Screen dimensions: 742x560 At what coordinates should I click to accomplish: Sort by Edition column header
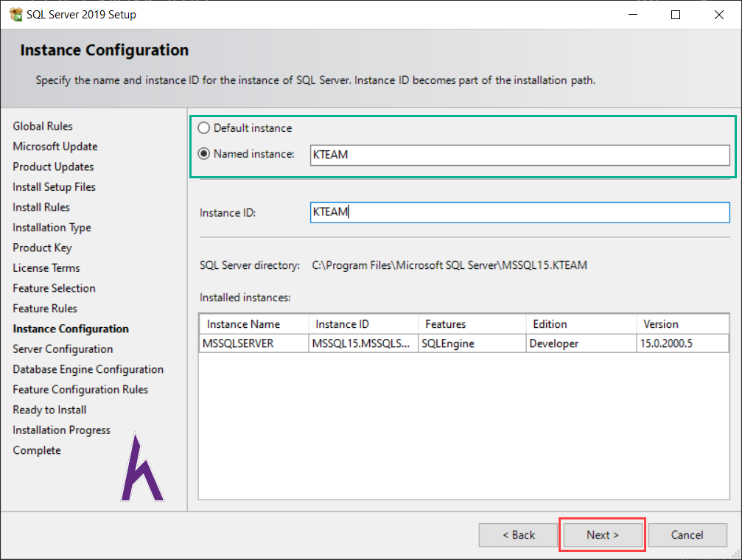(581, 324)
